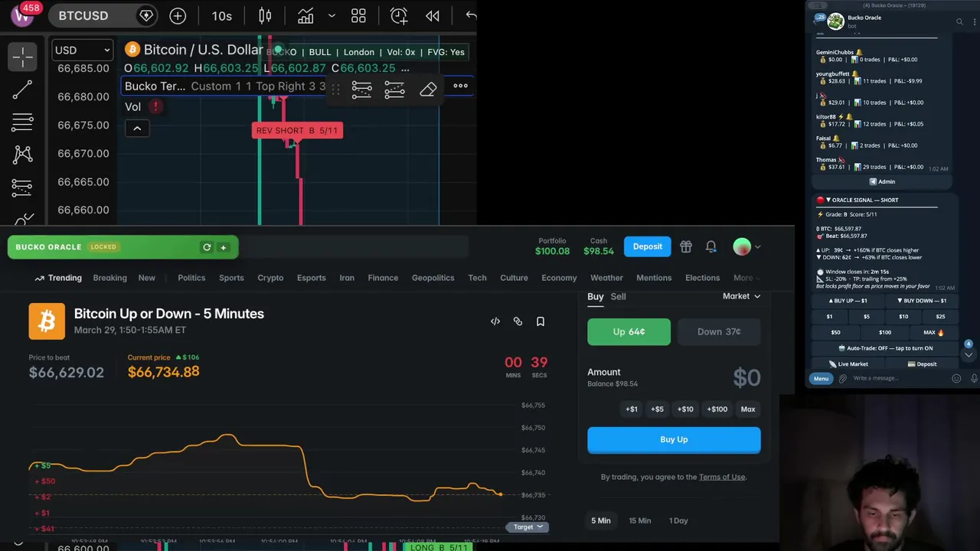Collapse the indicator legend with the arrow

click(x=137, y=129)
